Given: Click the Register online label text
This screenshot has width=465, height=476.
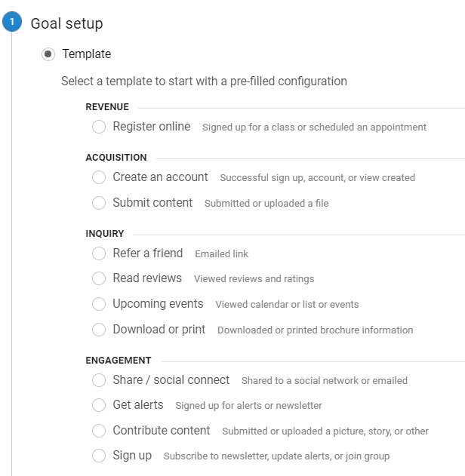Looking at the screenshot, I should pos(152,126).
